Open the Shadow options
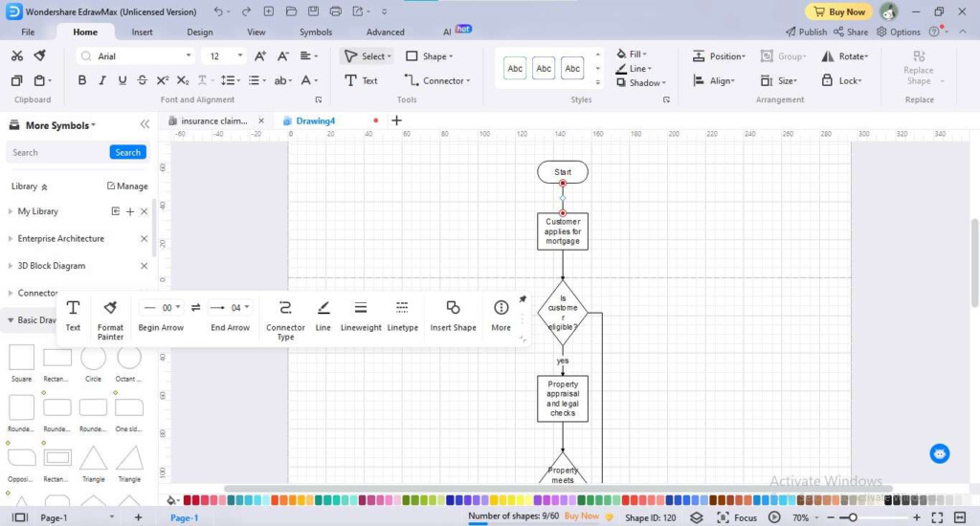The height and width of the screenshot is (526, 980). (641, 82)
